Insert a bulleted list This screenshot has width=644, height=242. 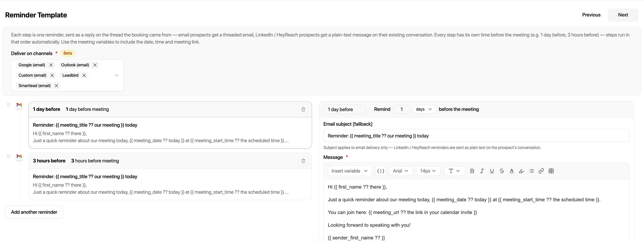point(531,171)
